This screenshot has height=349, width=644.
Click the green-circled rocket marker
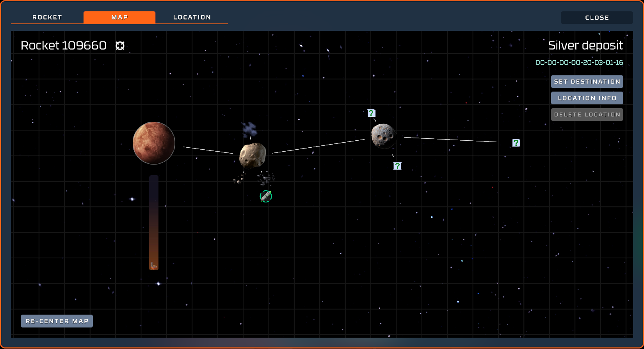266,196
